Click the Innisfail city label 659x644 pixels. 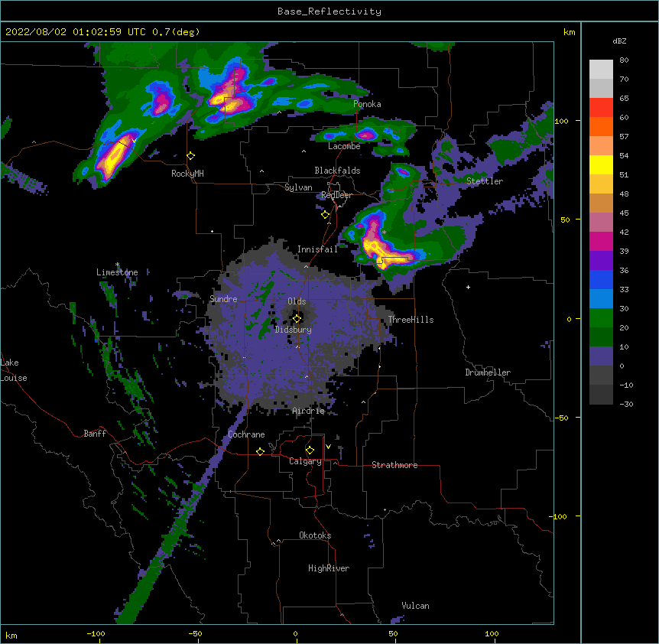tap(317, 249)
